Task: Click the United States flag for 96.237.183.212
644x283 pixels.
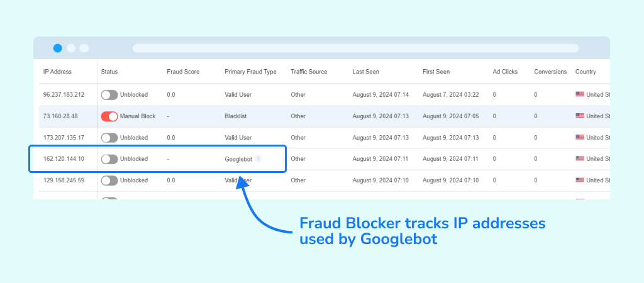Action: coord(580,94)
